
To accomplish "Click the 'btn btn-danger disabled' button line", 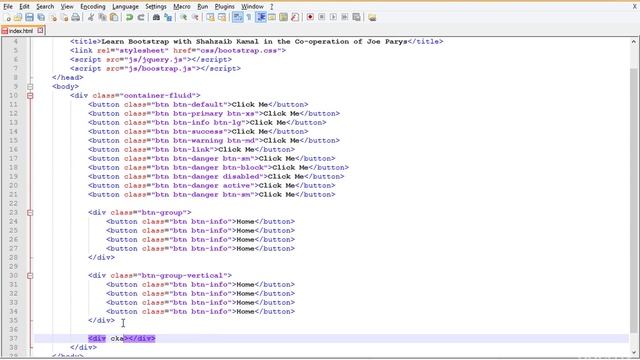I will click(216, 176).
